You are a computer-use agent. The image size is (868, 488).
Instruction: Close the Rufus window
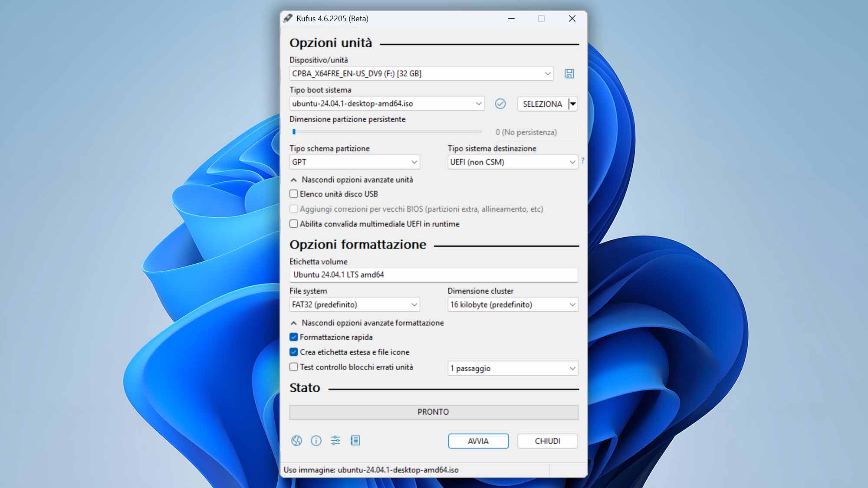[x=572, y=18]
